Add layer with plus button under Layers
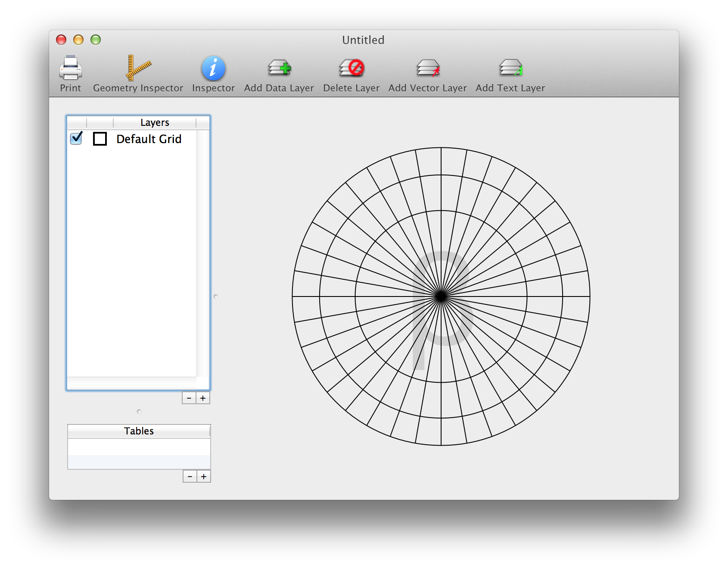This screenshot has width=728, height=568. tap(203, 398)
